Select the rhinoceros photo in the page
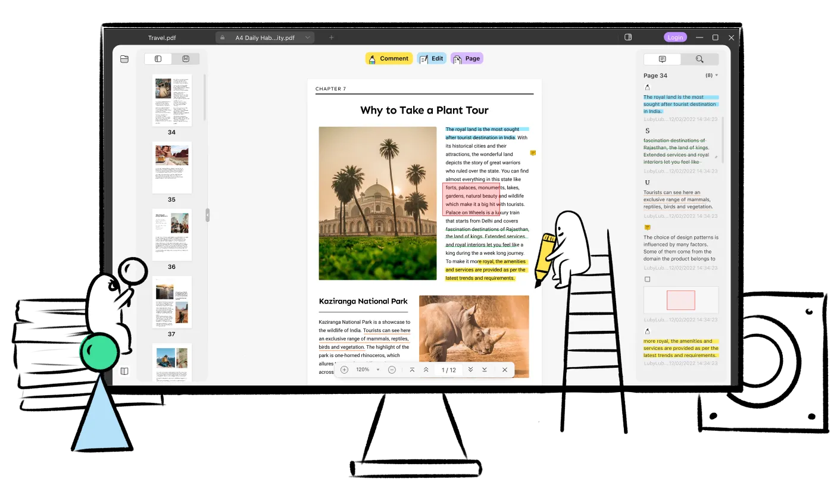Image resolution: width=837 pixels, height=504 pixels. click(x=474, y=337)
